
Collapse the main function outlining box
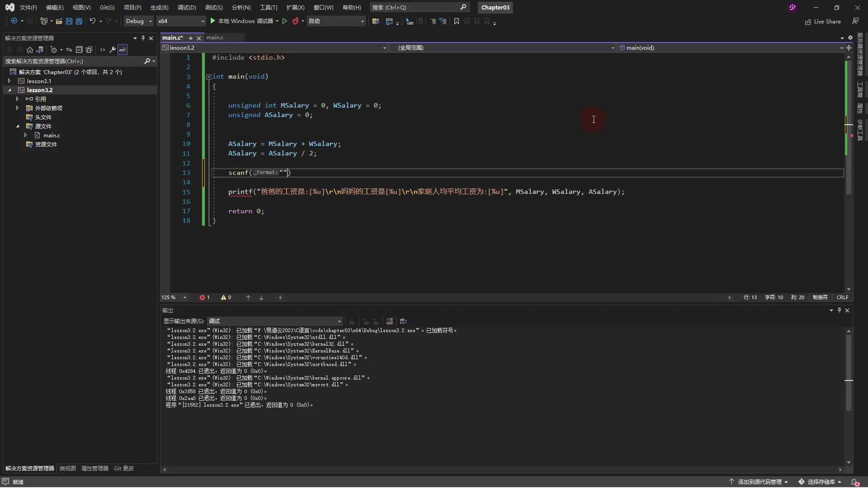(208, 77)
